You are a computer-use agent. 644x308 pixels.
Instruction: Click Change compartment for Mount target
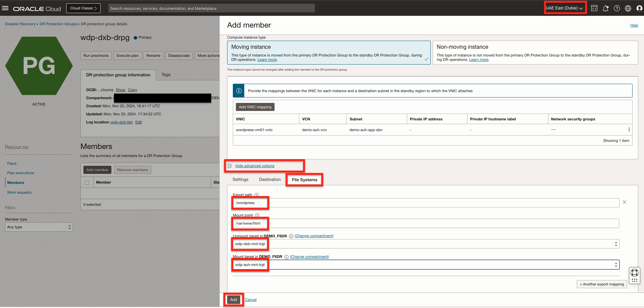click(309, 257)
